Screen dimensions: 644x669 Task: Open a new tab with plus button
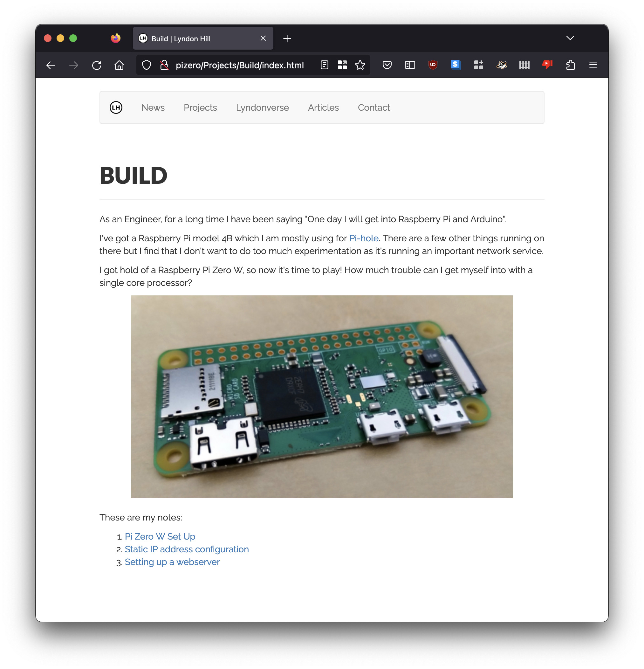287,38
